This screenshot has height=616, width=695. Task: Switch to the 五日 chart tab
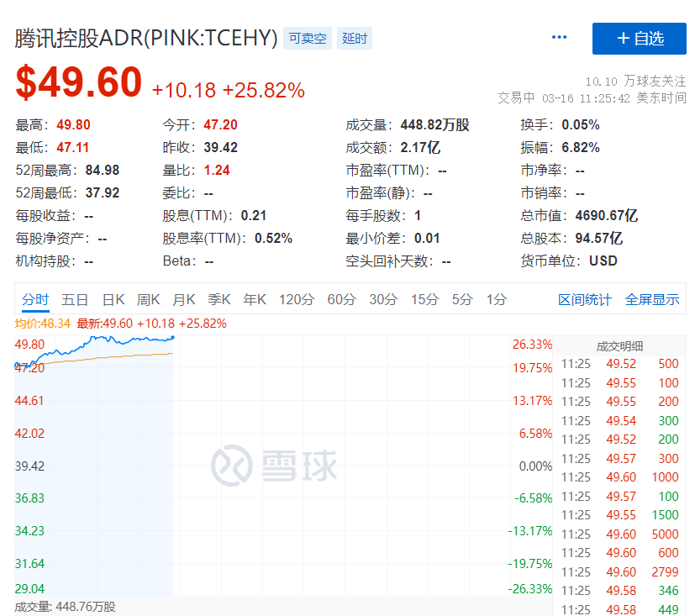(75, 300)
